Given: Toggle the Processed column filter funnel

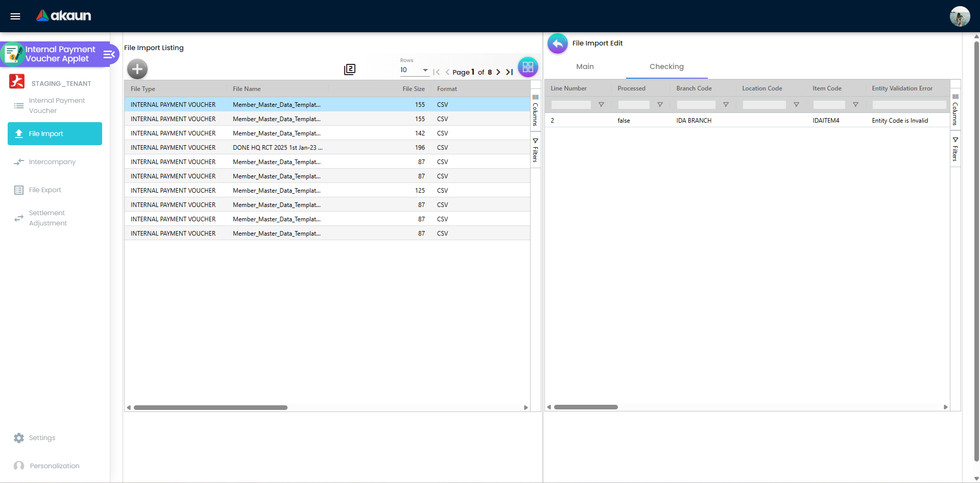Looking at the screenshot, I should coord(659,104).
